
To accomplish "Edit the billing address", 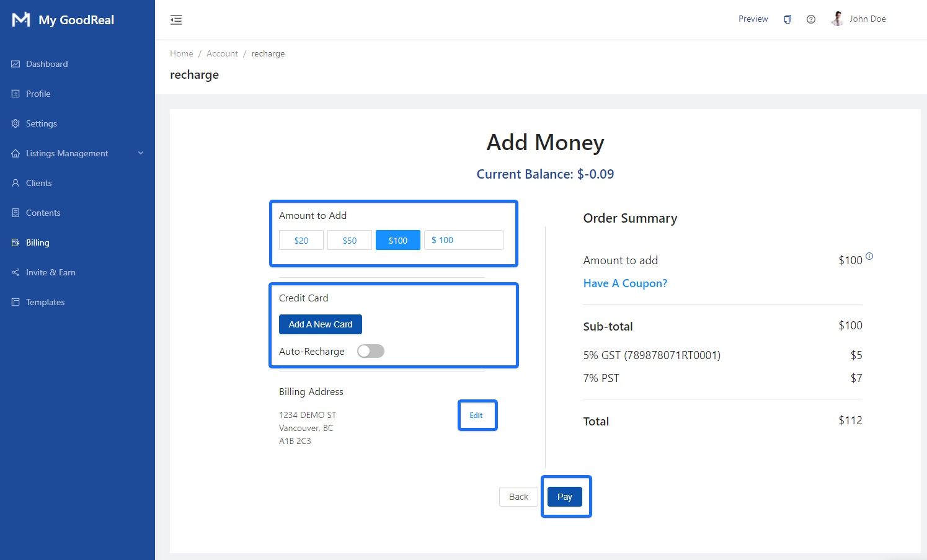I will tap(476, 416).
